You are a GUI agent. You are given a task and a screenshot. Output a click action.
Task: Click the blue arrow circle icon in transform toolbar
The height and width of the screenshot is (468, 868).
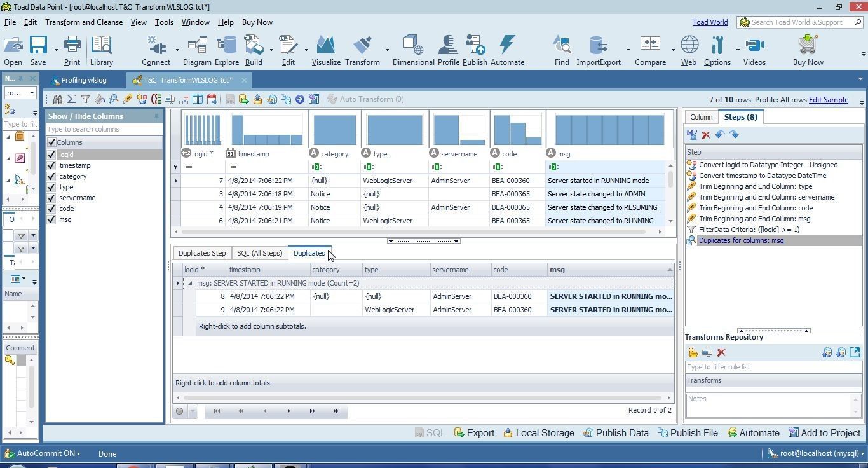pyautogui.click(x=299, y=99)
